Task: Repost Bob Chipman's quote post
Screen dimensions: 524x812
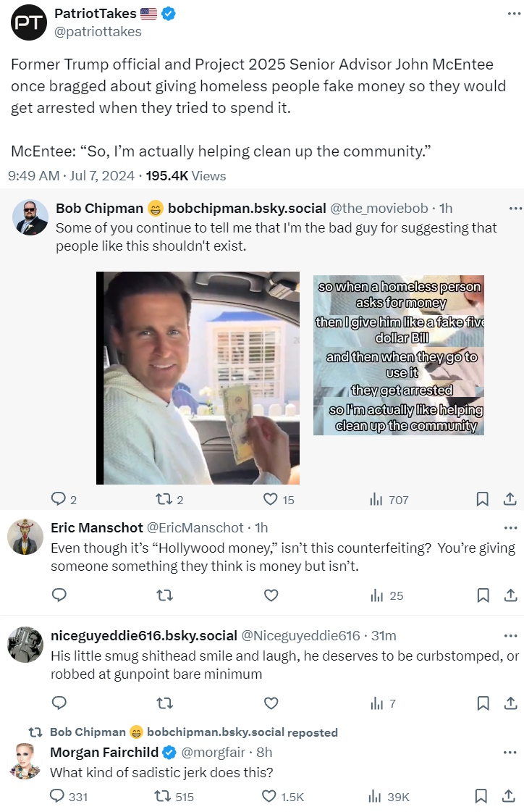Action: (x=164, y=499)
